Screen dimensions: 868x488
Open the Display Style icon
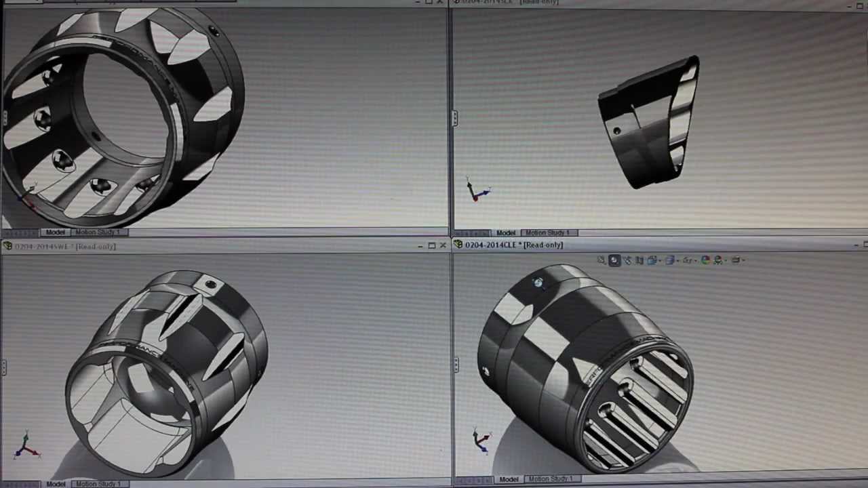pyautogui.click(x=669, y=260)
